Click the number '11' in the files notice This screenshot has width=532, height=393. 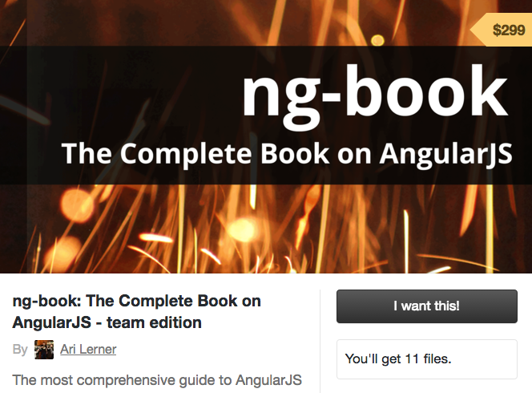pos(411,359)
